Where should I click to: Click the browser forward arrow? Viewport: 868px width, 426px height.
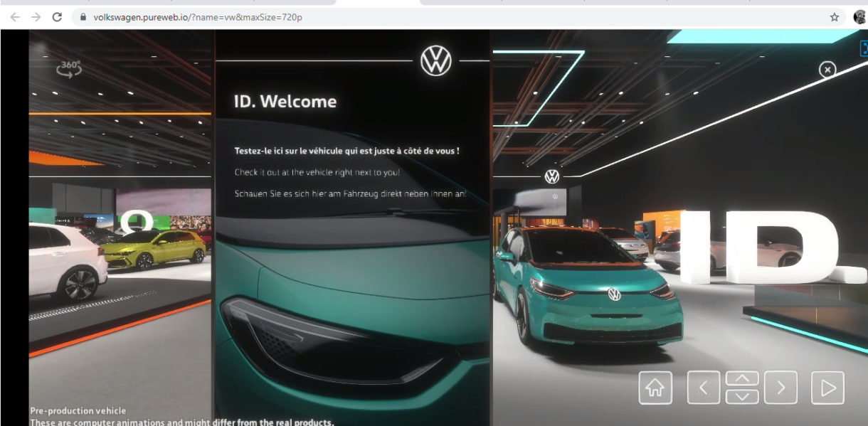point(36,17)
